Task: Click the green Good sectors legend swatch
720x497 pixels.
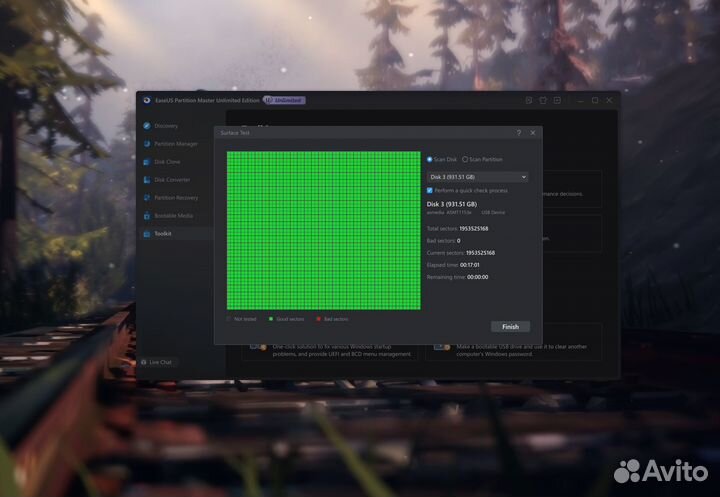Action: tap(271, 319)
